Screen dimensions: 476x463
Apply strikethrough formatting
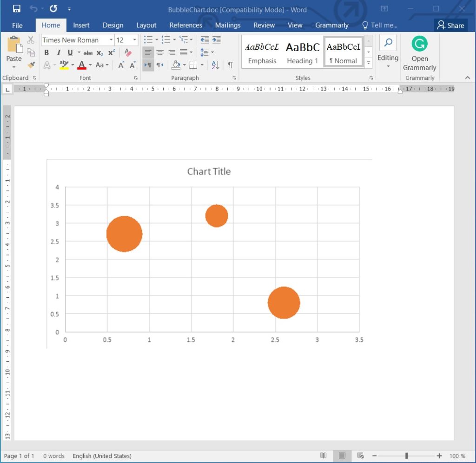point(88,52)
